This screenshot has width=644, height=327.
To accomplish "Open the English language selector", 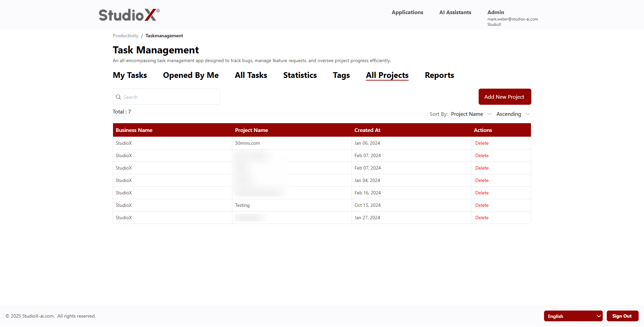I will click(573, 316).
